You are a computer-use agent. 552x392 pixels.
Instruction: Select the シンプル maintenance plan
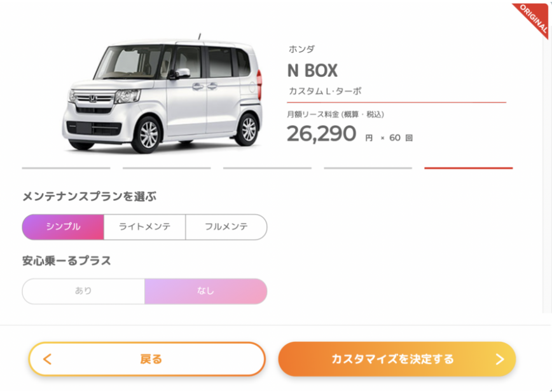pyautogui.click(x=63, y=227)
